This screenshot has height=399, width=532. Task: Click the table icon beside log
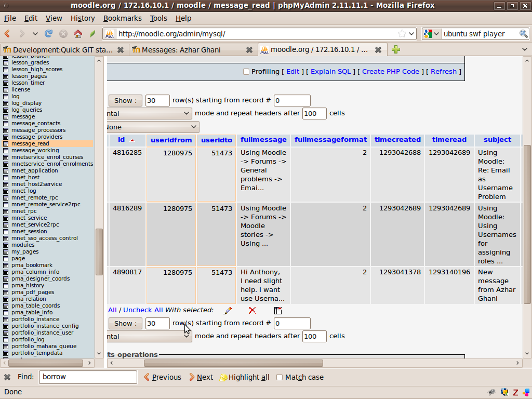[6, 96]
